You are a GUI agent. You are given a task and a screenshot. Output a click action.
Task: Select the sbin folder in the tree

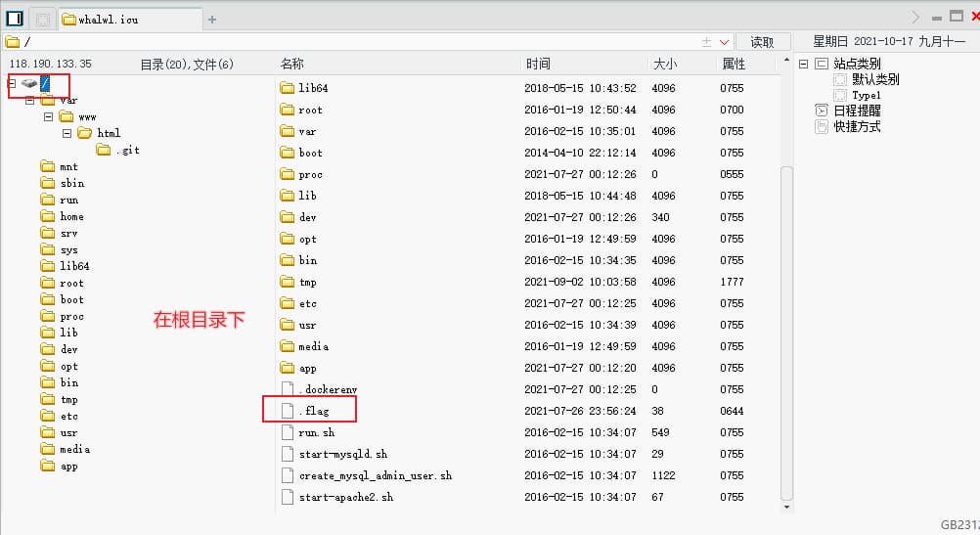[x=63, y=183]
